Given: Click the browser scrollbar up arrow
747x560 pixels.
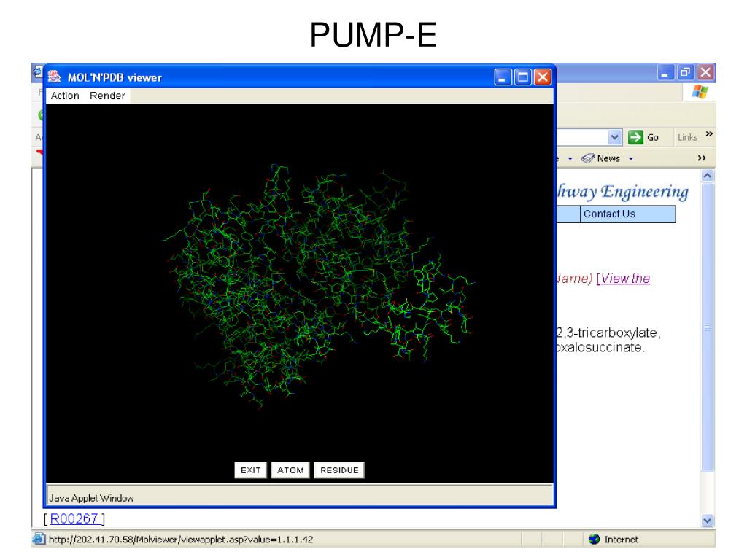Looking at the screenshot, I should click(708, 176).
